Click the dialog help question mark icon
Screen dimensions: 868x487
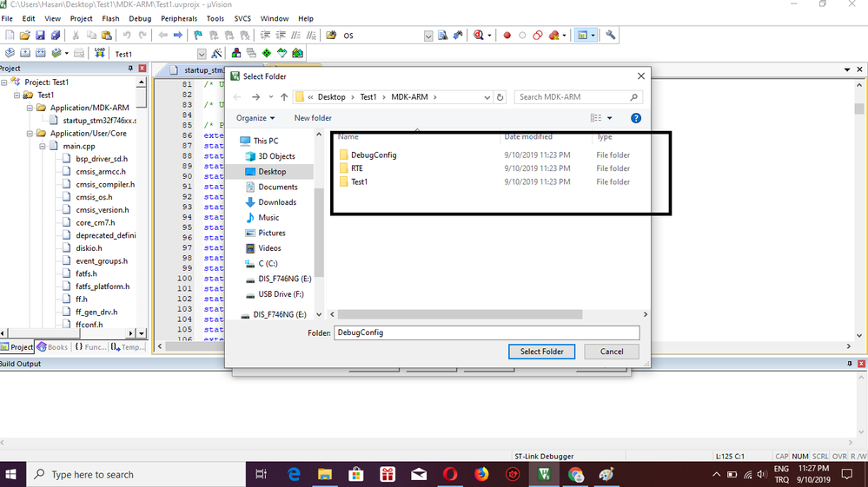click(635, 118)
